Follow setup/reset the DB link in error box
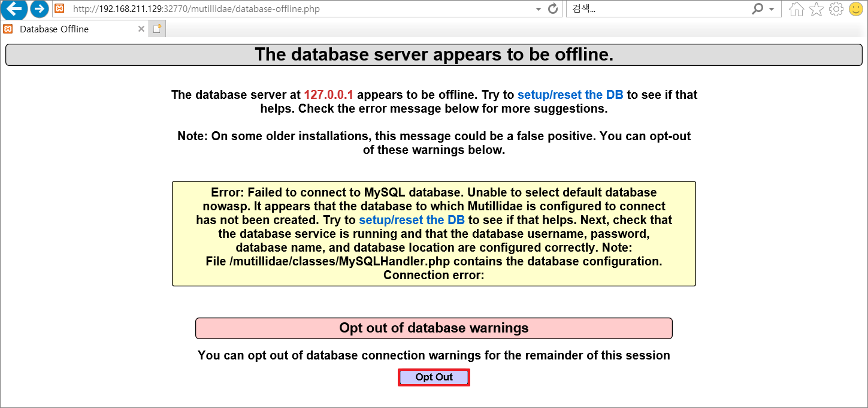The width and height of the screenshot is (868, 408). coord(412,220)
